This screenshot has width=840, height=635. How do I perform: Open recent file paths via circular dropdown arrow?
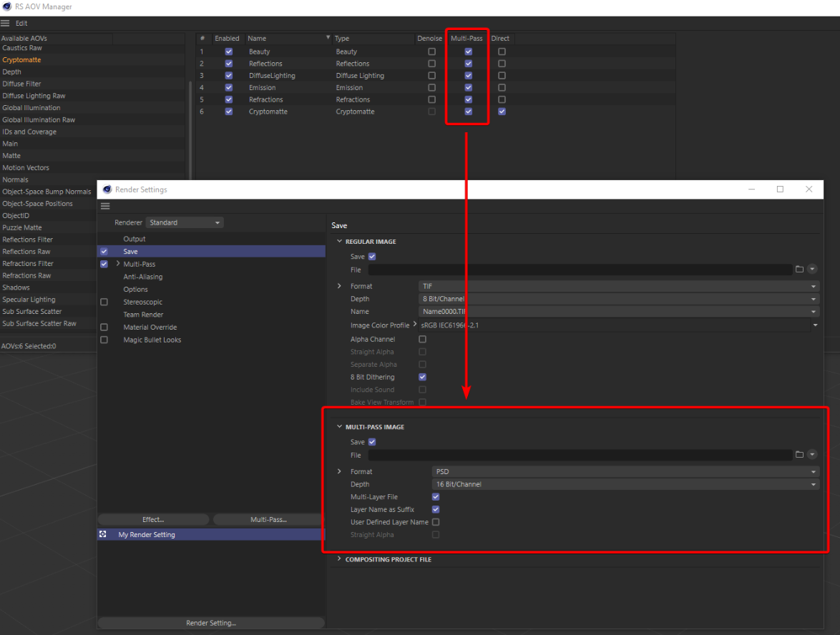[814, 270]
